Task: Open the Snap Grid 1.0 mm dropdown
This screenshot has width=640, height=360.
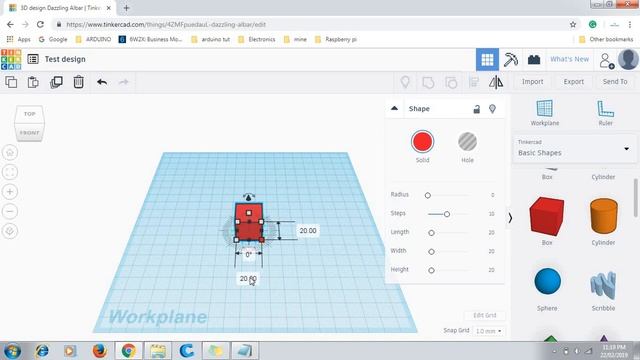Action: click(x=489, y=331)
